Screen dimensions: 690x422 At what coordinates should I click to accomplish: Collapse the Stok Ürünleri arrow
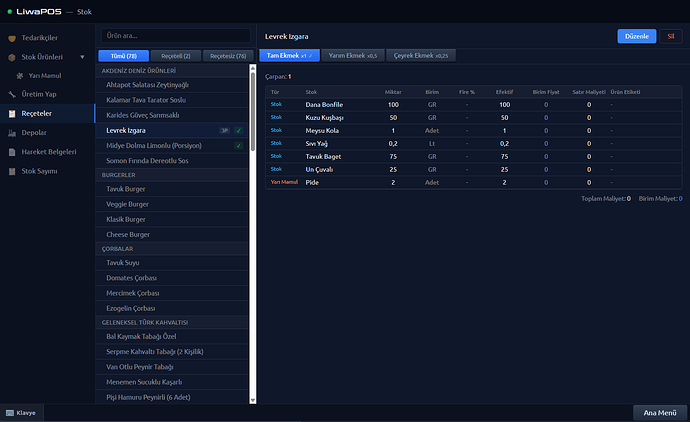pos(82,57)
